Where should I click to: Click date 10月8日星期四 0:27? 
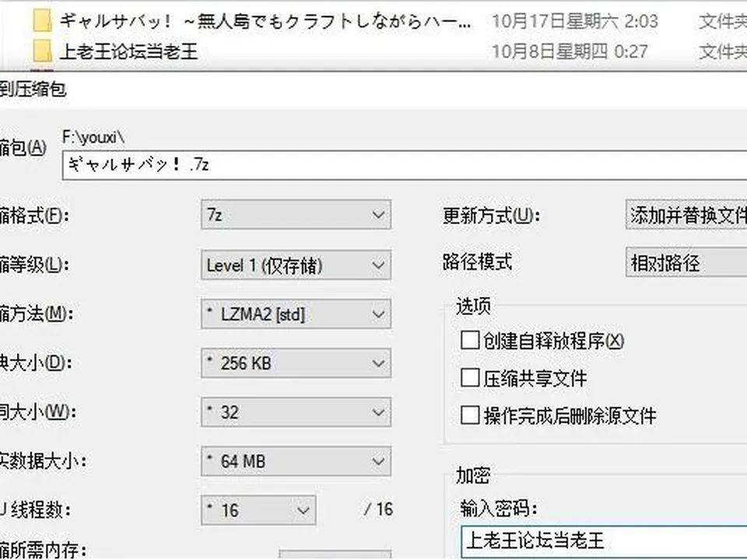[570, 51]
